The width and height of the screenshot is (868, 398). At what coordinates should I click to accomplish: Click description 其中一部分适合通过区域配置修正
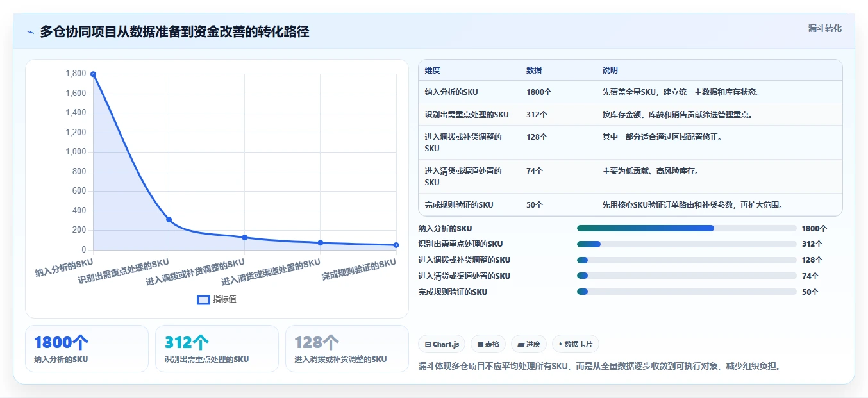pyautogui.click(x=662, y=137)
